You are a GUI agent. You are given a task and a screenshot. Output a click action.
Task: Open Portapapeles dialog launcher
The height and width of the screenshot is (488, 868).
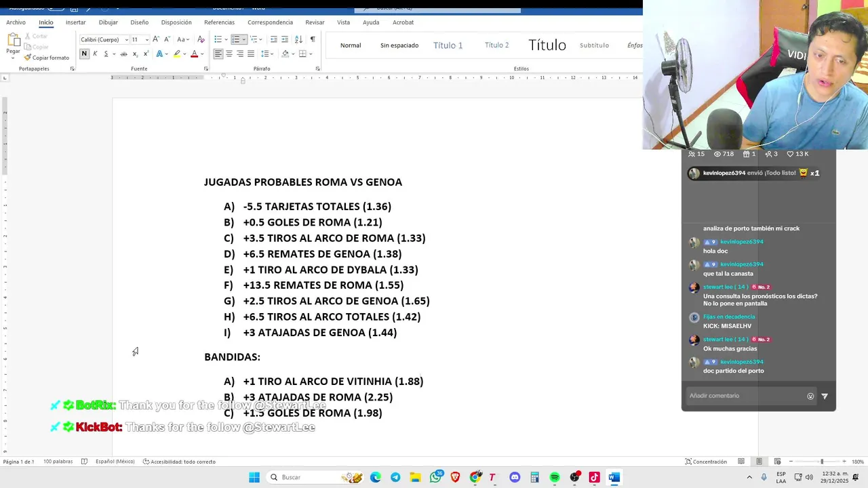[x=72, y=68]
